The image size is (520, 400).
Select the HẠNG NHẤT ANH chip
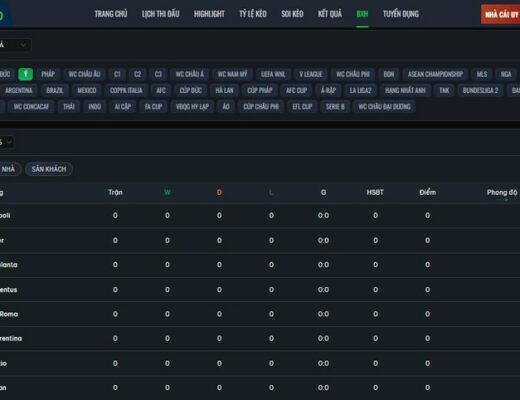405,90
